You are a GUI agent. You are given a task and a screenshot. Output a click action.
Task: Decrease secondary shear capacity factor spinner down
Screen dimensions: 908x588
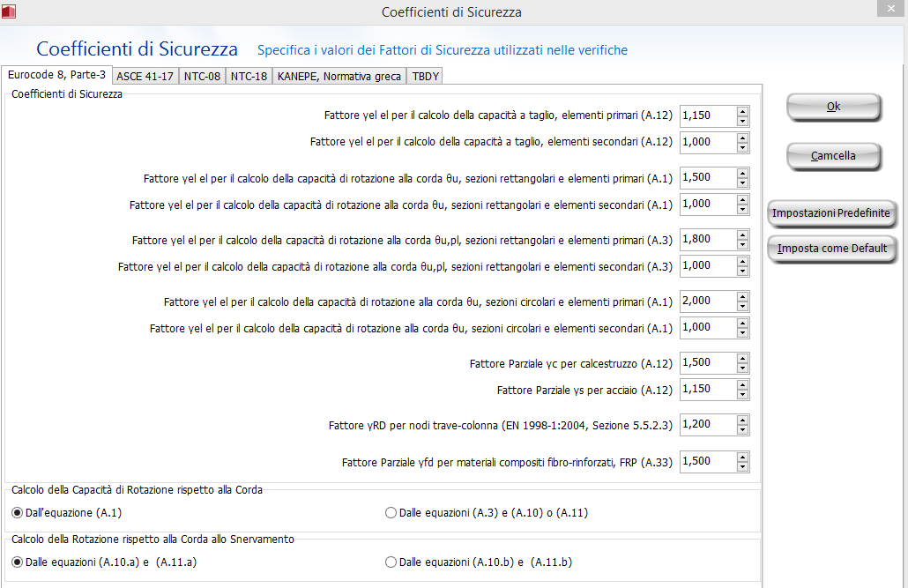[x=742, y=146]
